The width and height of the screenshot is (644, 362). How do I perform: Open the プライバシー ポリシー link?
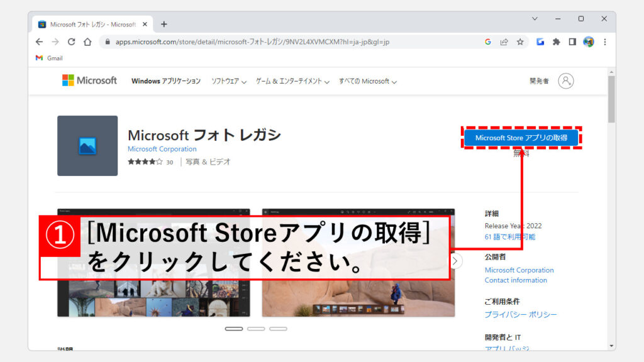(x=520, y=314)
